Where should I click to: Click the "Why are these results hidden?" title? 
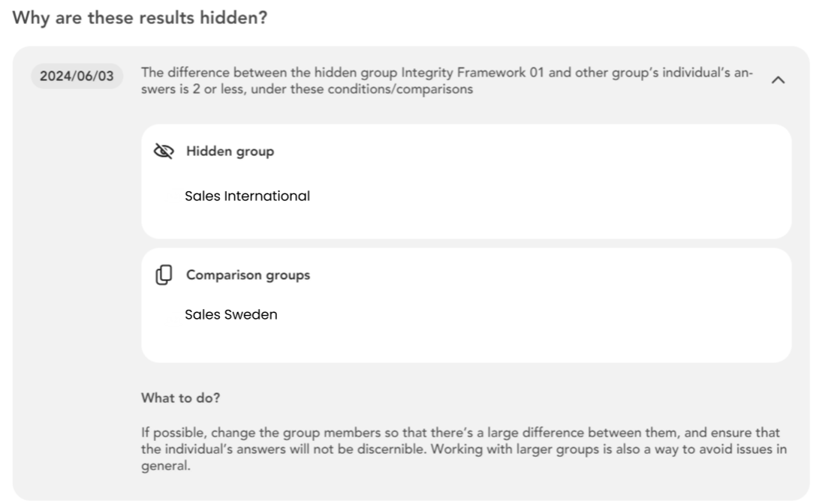pos(140,17)
